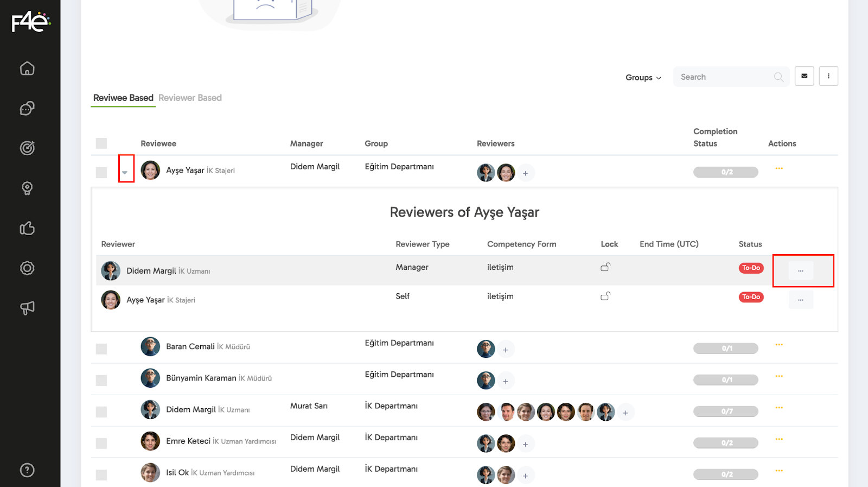Viewport: 868px width, 487px height.
Task: Select the Reviwee Based tab
Action: point(123,98)
